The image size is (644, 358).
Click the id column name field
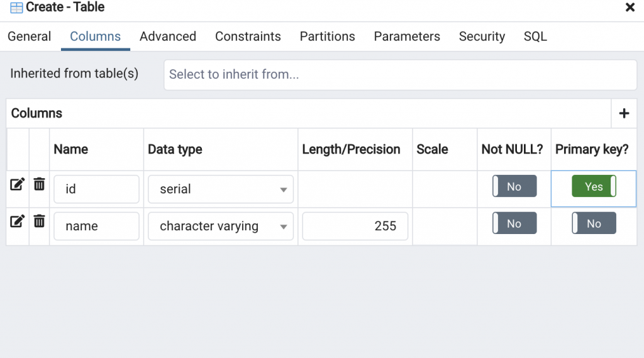pos(96,189)
